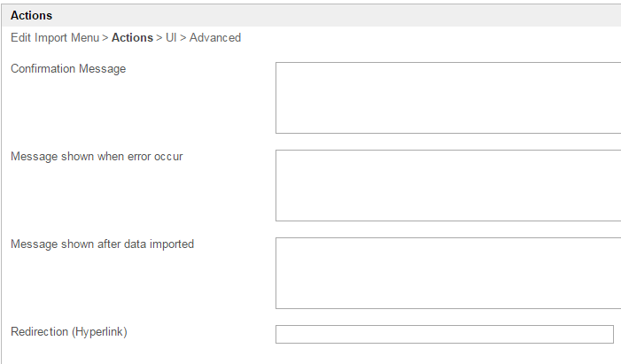Click the Actions section header title
This screenshot has width=621, height=364.
point(31,15)
